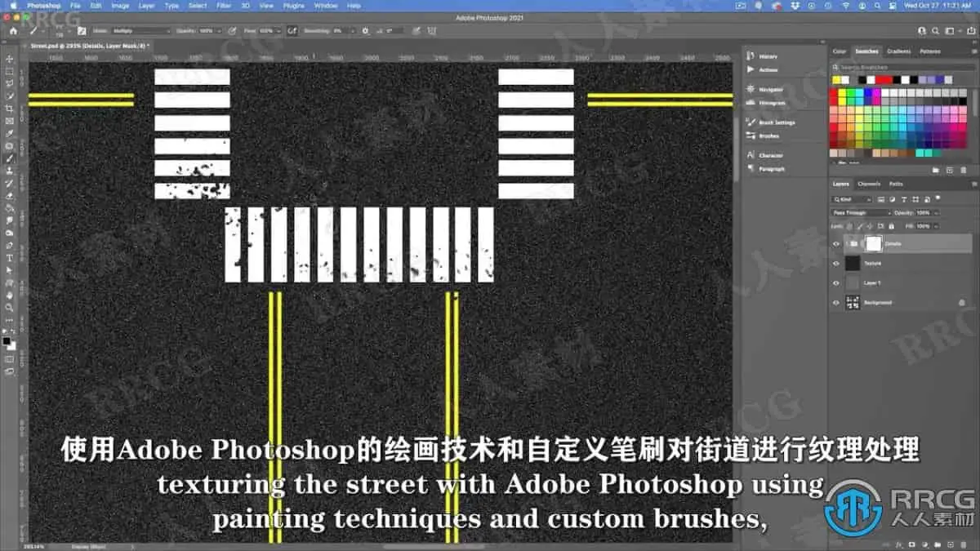Open the History panel icon
The height and width of the screenshot is (551, 980).
(751, 56)
